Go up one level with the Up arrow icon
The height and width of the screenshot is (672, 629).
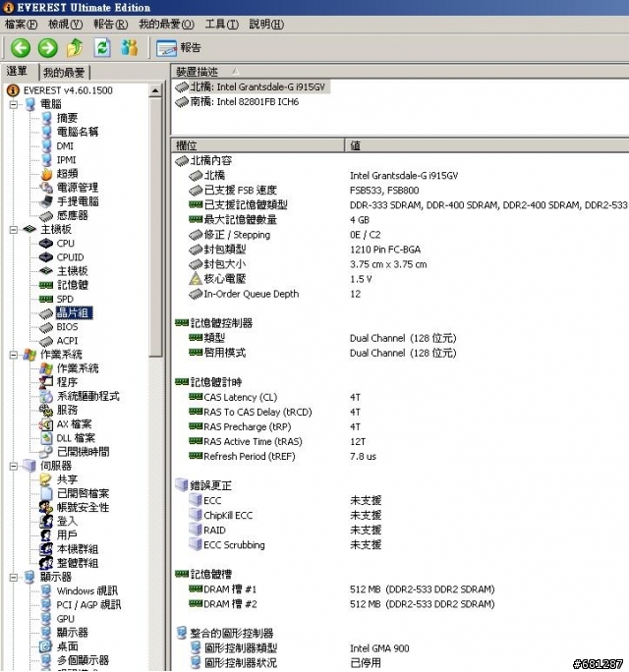75,47
